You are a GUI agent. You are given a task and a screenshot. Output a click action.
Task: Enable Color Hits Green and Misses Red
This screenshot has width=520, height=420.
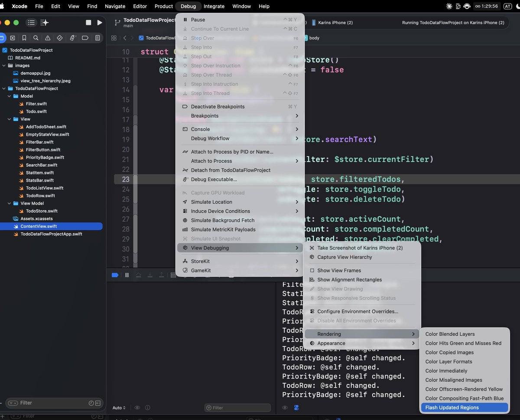(464, 343)
